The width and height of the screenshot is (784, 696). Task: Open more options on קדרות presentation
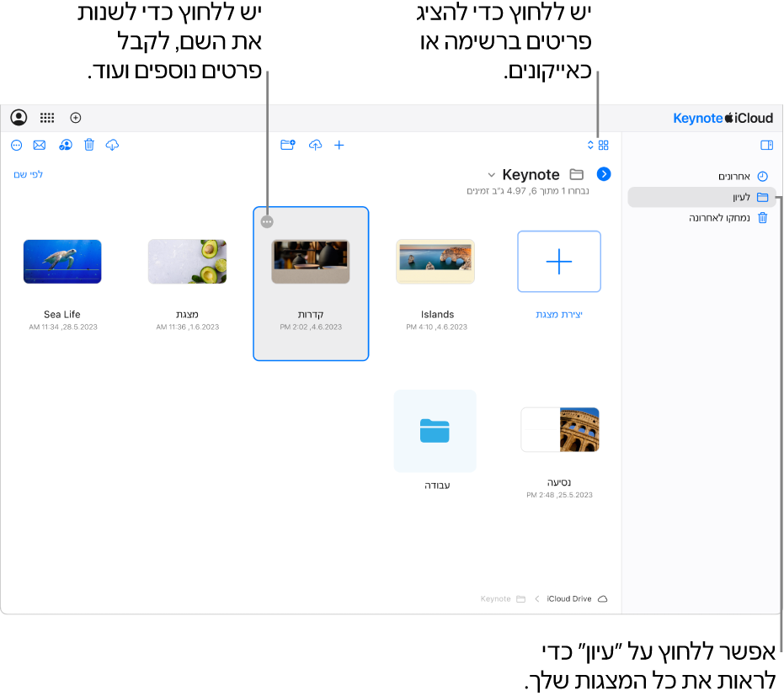coord(267,221)
